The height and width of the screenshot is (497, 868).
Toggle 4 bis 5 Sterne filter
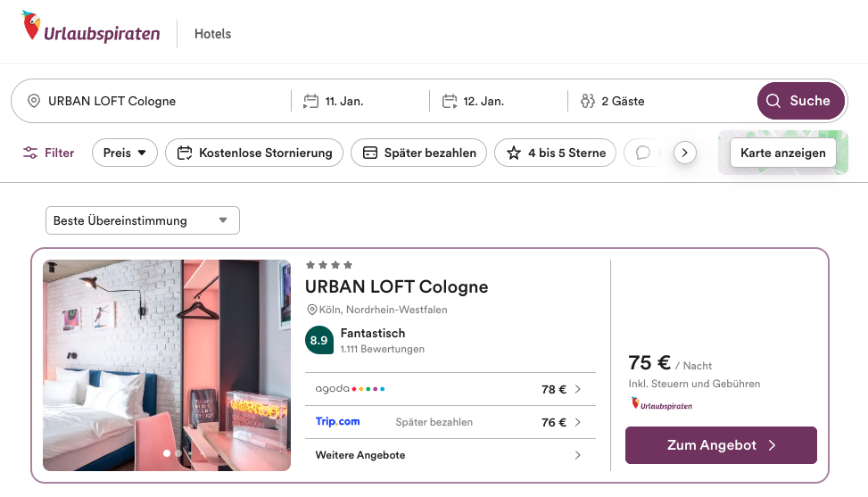[x=556, y=153]
